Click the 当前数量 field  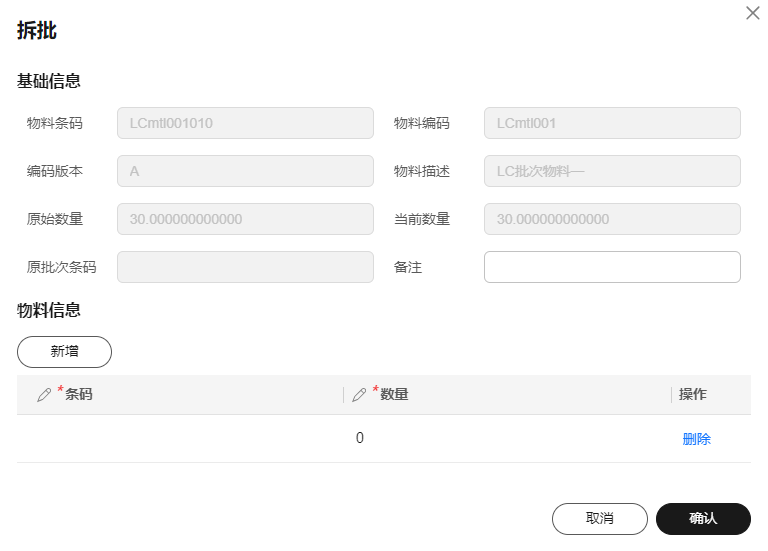pos(612,219)
